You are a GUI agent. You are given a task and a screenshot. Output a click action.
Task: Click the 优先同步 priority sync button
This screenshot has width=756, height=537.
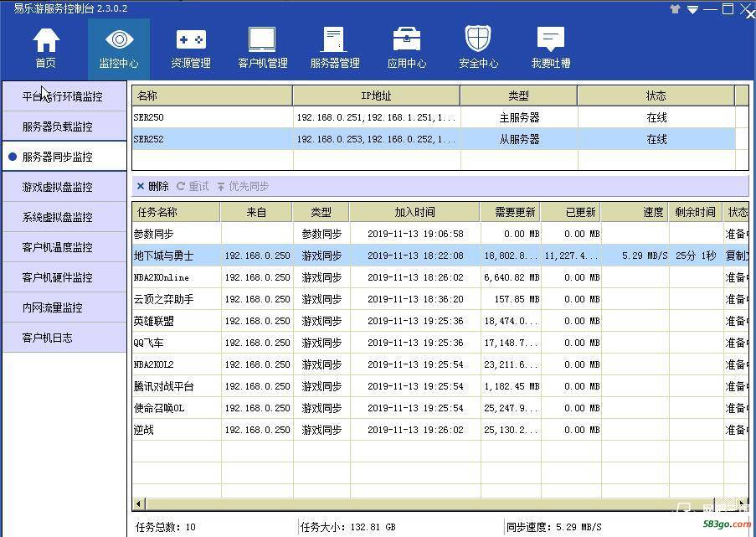(243, 186)
